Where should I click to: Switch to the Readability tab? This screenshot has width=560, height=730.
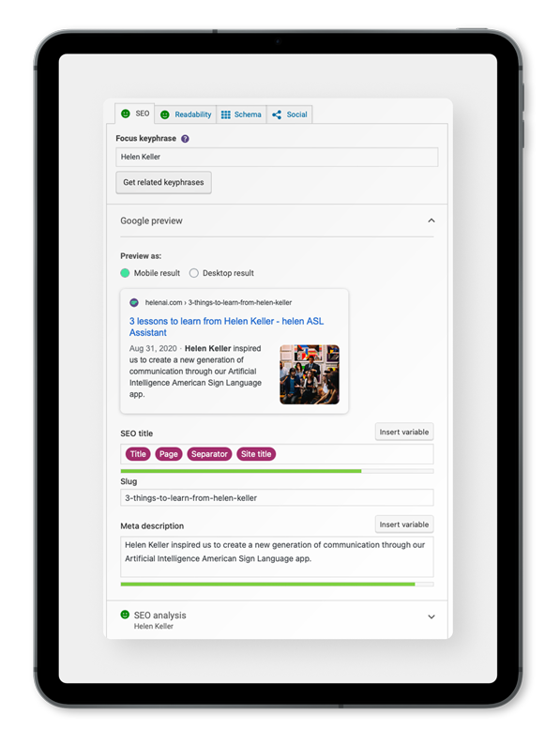pos(186,114)
